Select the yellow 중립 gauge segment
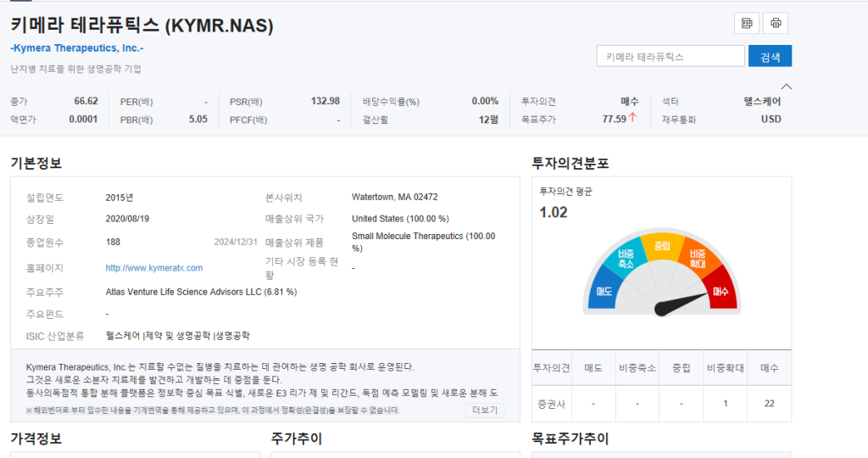868x458 pixels. click(661, 245)
